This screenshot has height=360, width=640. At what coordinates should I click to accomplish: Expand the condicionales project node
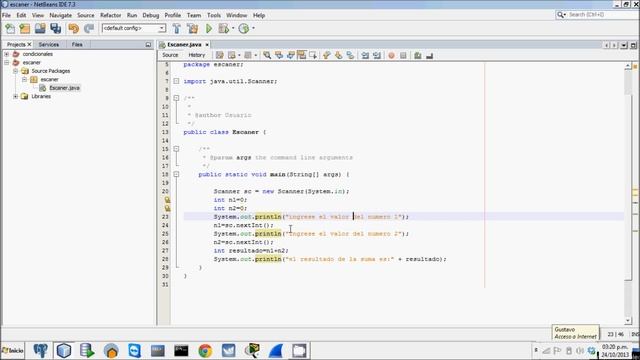tap(7, 54)
